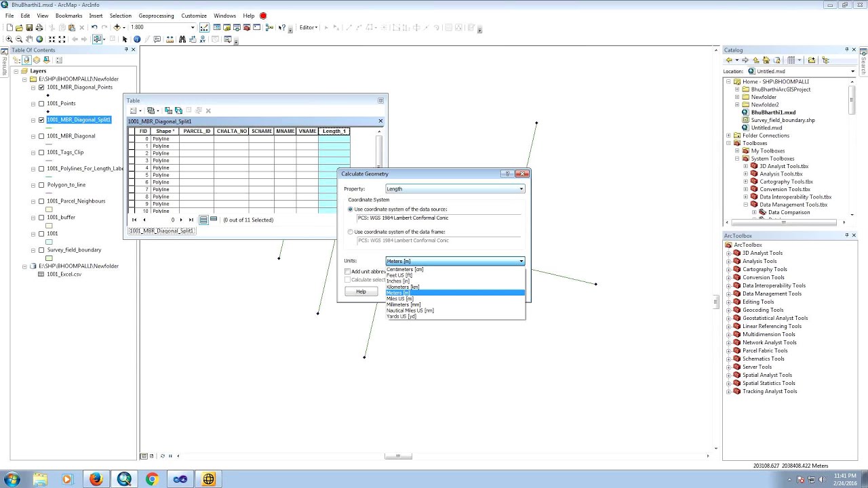Viewport: 868px width, 488px height.
Task: Jump to the last record in Table
Action: [x=191, y=220]
